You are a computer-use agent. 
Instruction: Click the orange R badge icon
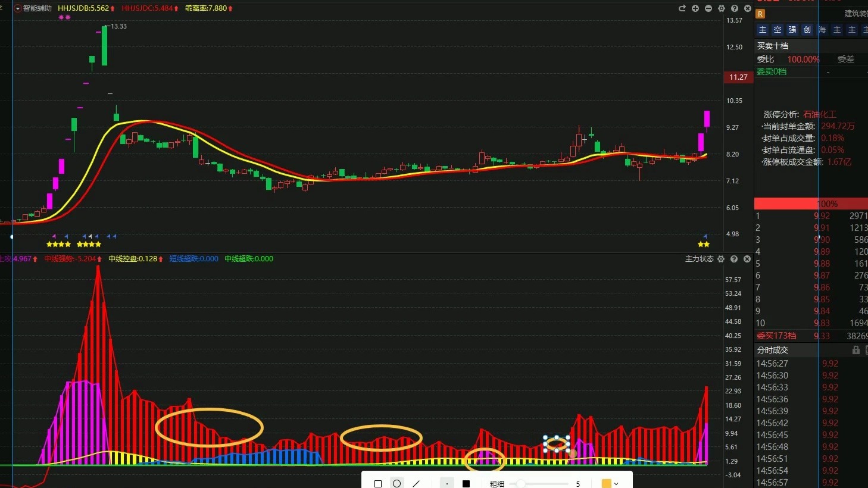[760, 14]
